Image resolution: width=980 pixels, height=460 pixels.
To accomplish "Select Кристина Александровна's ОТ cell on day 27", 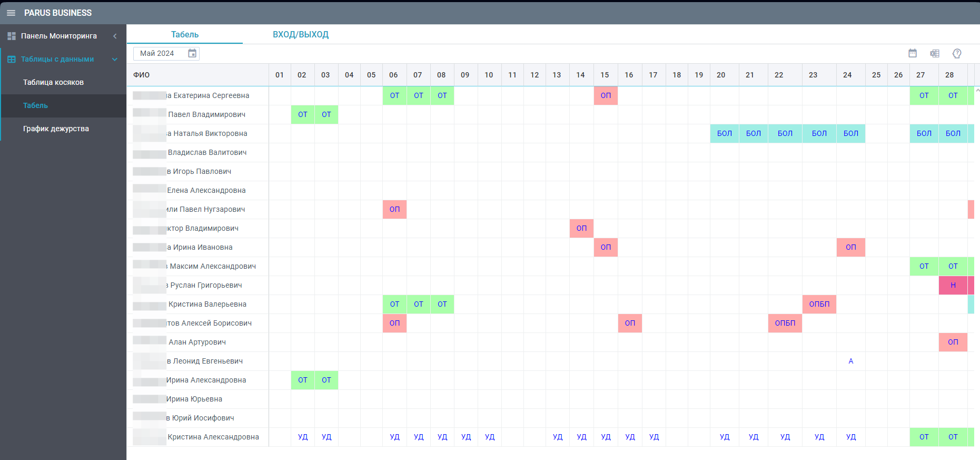I will [924, 437].
